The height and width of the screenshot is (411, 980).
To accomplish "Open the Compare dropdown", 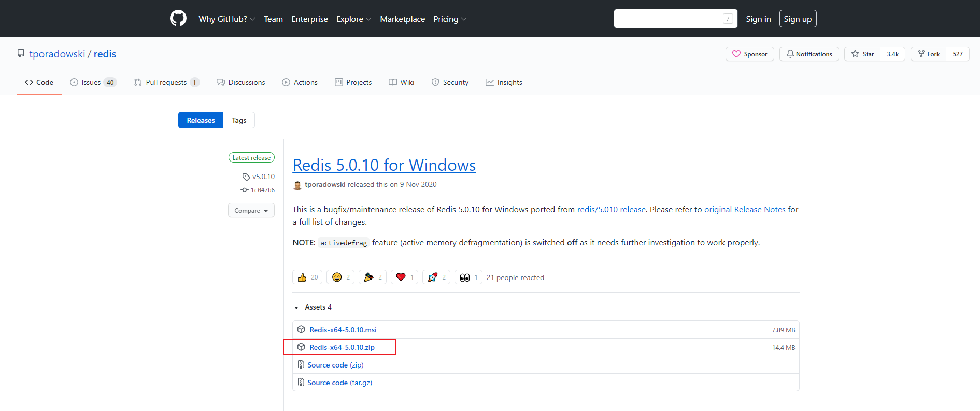I will click(x=251, y=211).
